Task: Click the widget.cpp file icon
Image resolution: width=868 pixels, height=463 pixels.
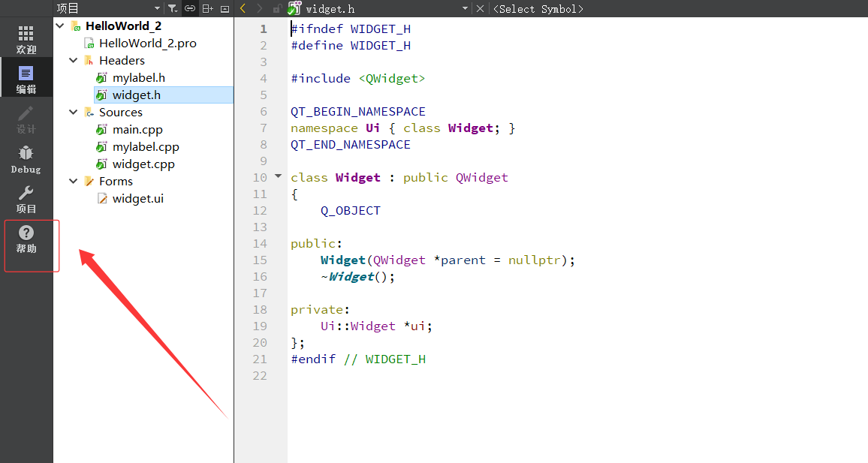Action: 101,164
